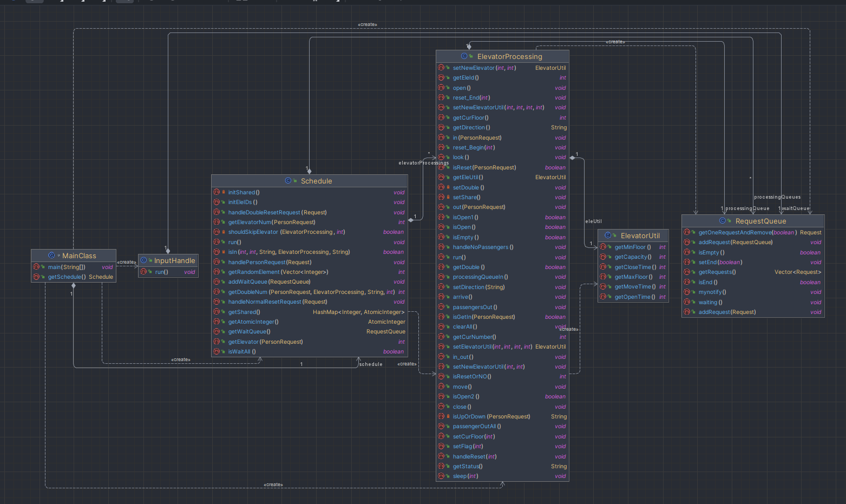The height and width of the screenshot is (504, 846).
Task: Click the MainClass class icon
Action: pos(51,256)
